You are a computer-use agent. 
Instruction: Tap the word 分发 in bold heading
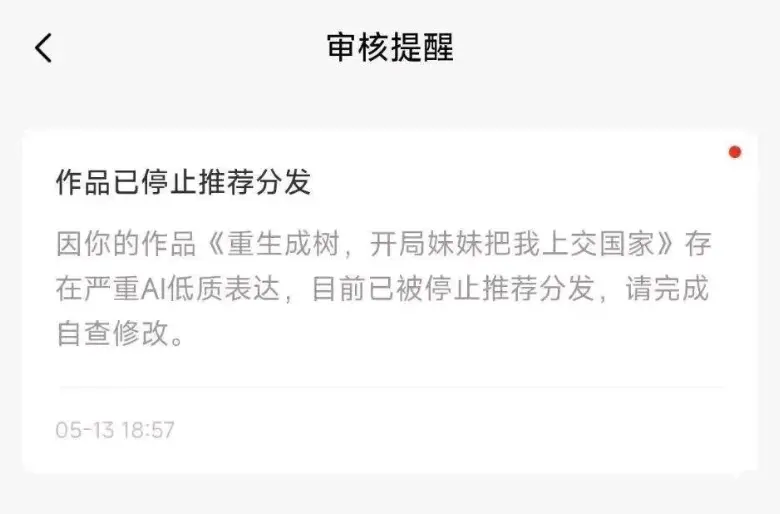[283, 182]
